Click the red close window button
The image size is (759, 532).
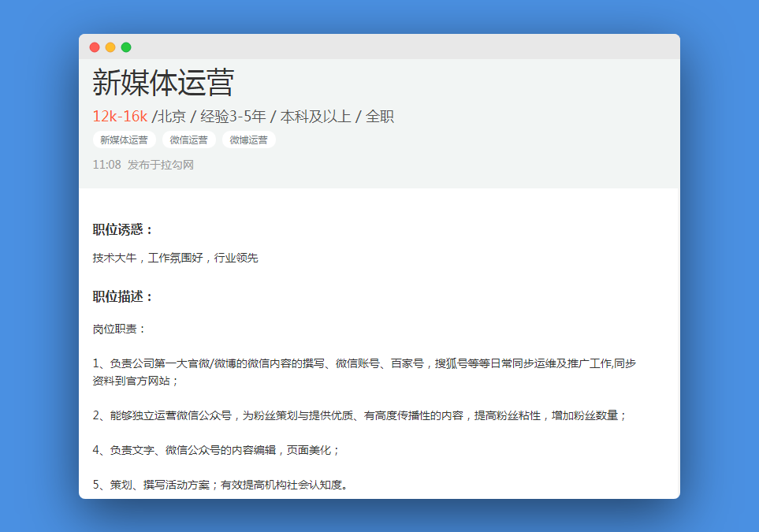pyautogui.click(x=95, y=47)
